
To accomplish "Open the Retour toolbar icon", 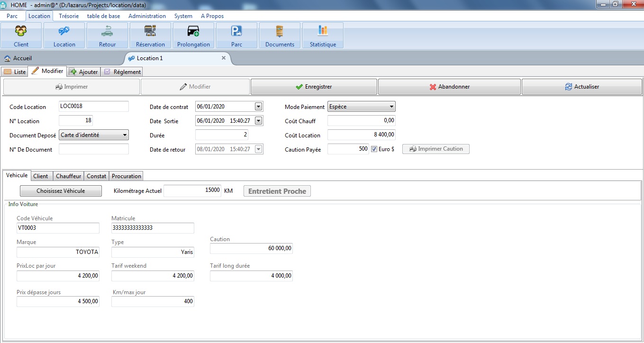I will click(107, 32).
